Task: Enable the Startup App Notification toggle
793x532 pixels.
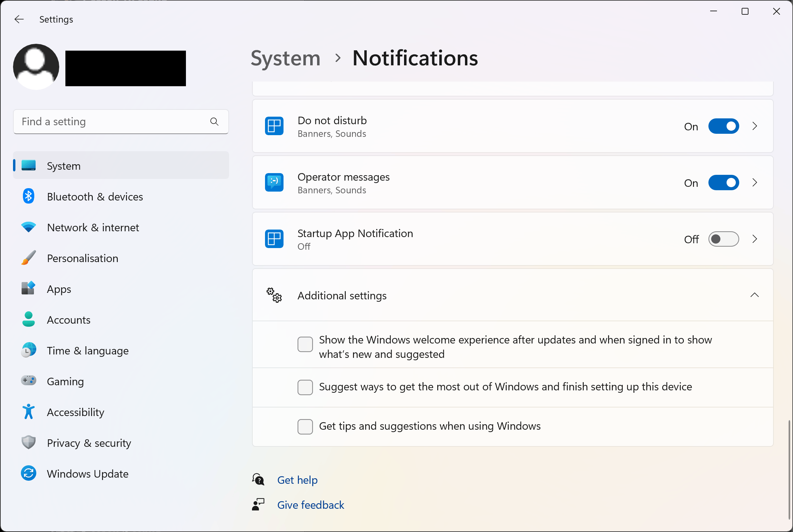Action: click(x=723, y=239)
